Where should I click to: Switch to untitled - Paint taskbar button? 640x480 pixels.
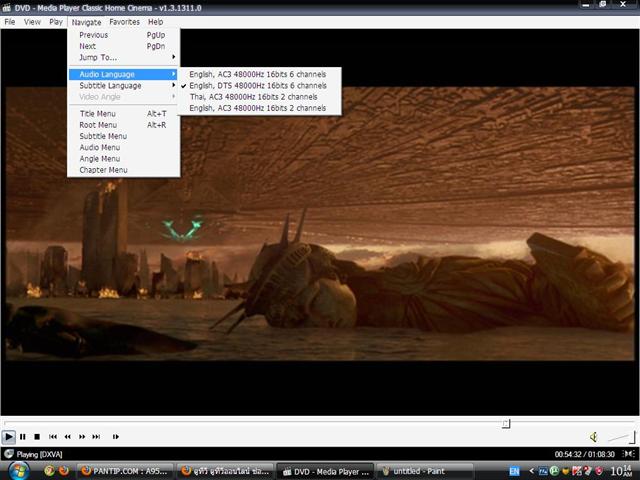coord(425,471)
